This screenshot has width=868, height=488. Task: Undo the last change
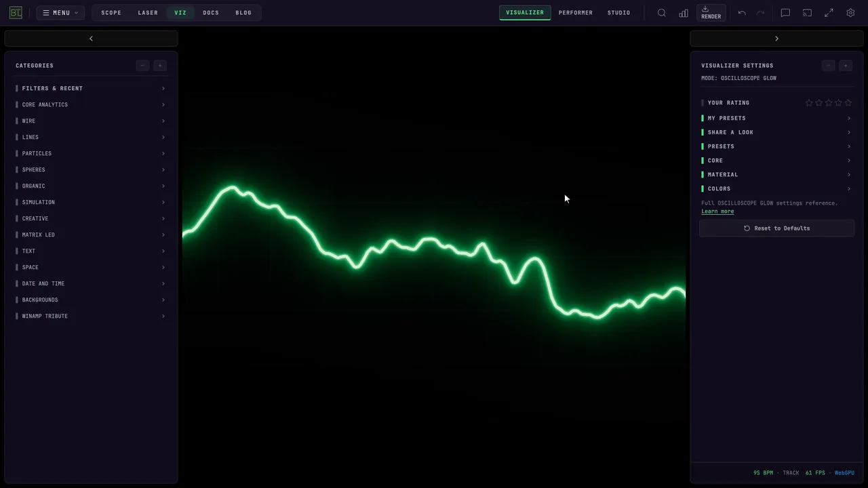point(742,13)
